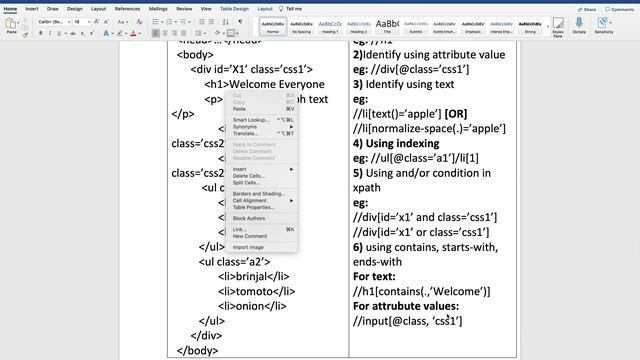Open the Change Case Aa dropdown
The height and width of the screenshot is (360, 640).
pos(122,22)
